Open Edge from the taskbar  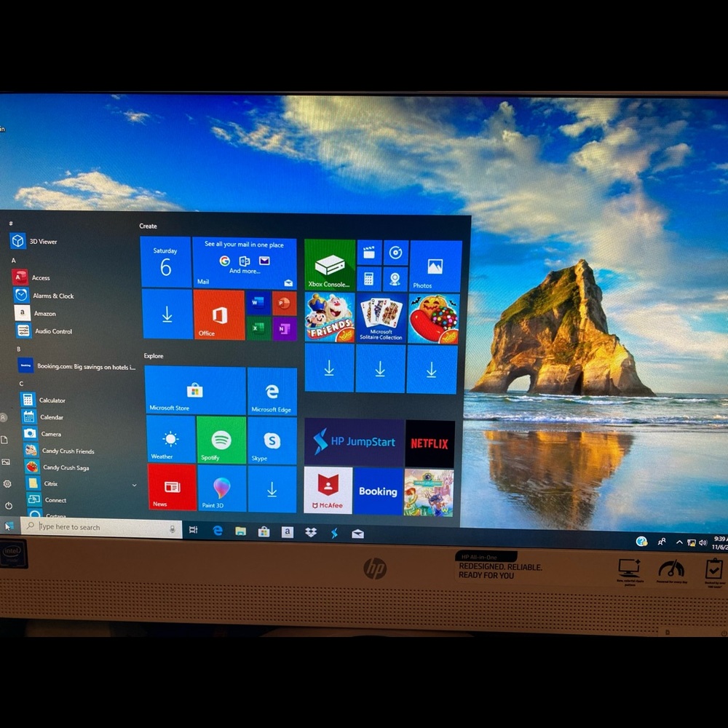217,530
